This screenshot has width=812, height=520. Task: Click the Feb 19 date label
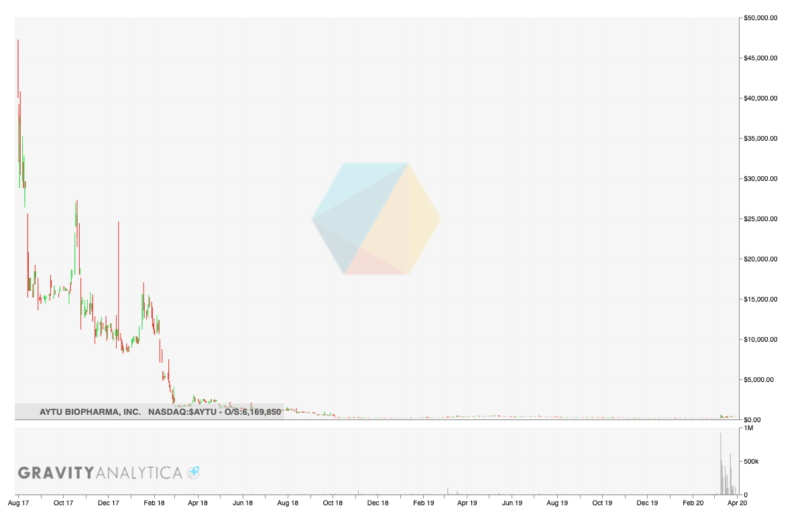(x=424, y=502)
